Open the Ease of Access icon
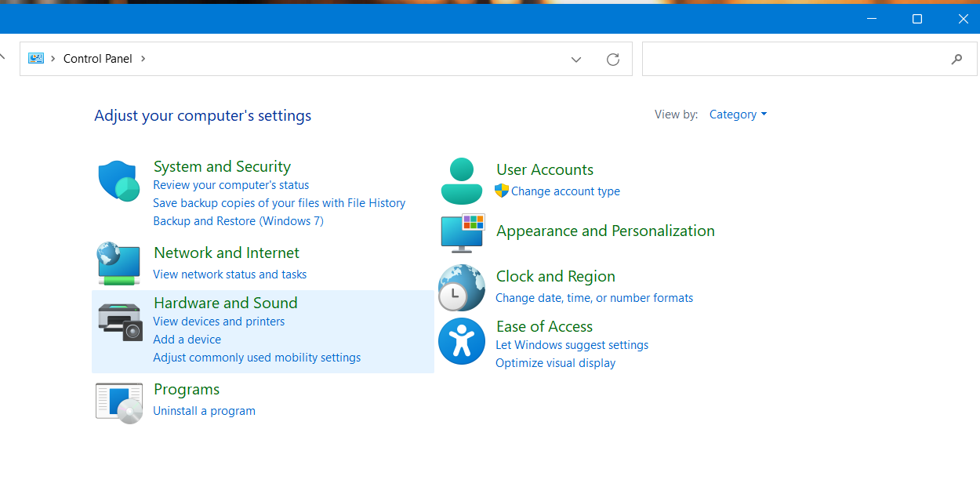 (462, 341)
